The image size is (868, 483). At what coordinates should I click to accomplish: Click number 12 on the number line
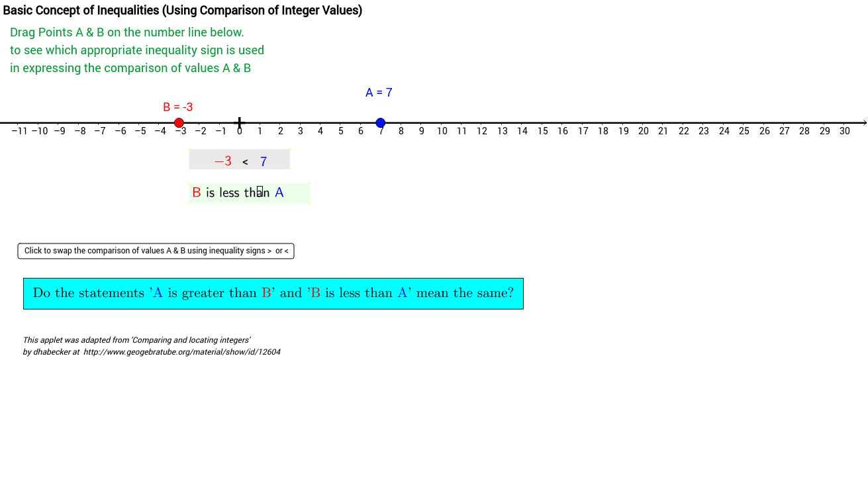point(482,131)
